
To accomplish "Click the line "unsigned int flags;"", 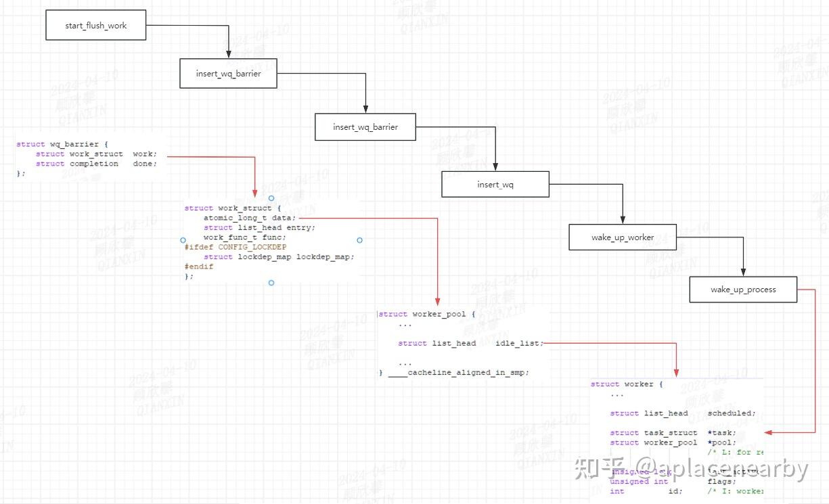I will tap(673, 482).
